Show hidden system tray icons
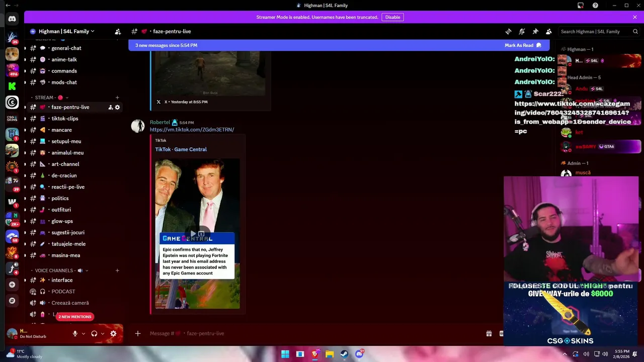Screen dimensions: 644x362 [x=565, y=354]
